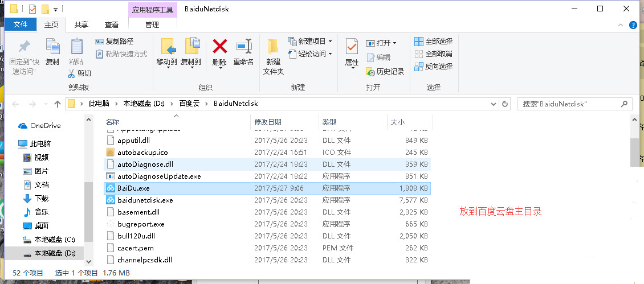This screenshot has height=284, width=644.
Task: Open Pictures folder in sidebar
Action: tap(36, 171)
